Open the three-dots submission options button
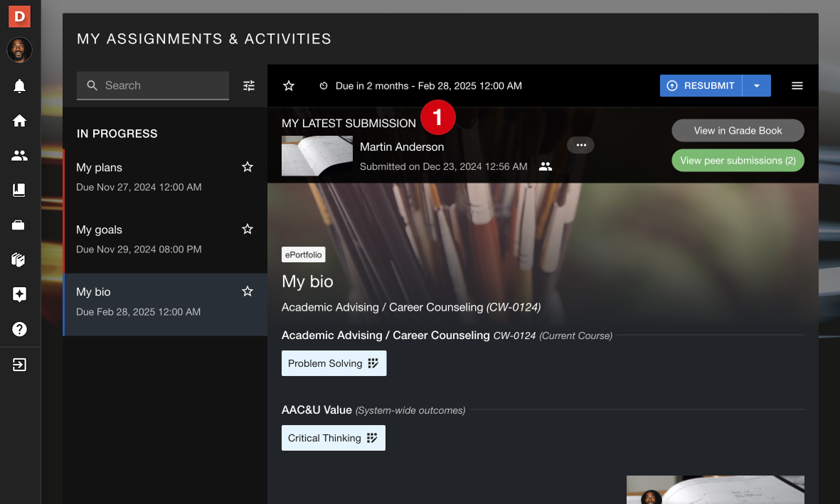 (580, 145)
